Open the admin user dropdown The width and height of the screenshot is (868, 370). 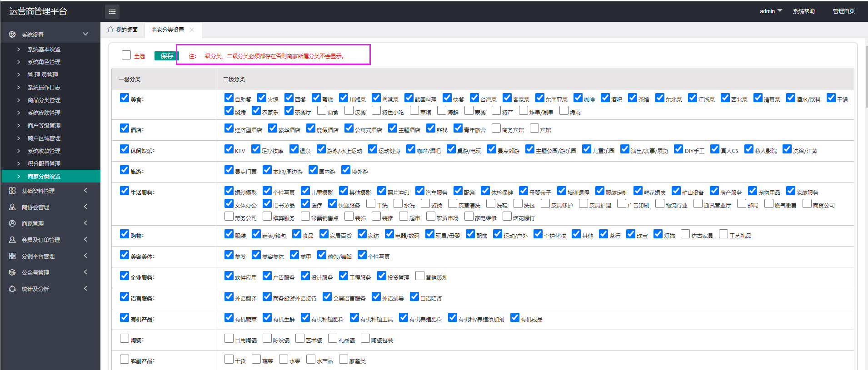(x=770, y=11)
